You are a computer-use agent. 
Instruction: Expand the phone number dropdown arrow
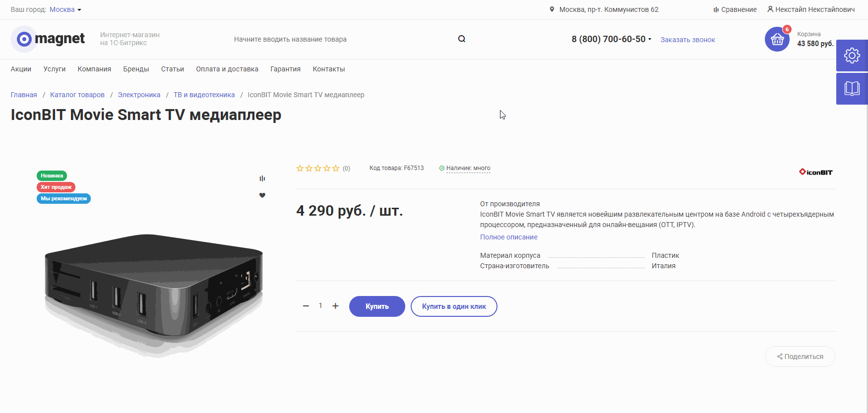pos(650,39)
